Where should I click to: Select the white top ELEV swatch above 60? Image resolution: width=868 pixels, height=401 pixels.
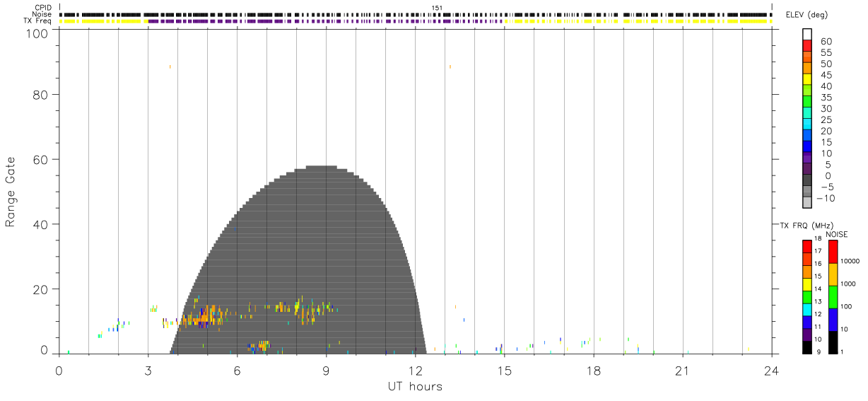point(807,33)
